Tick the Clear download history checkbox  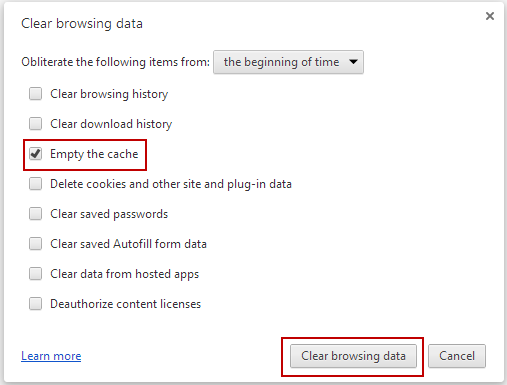35,124
